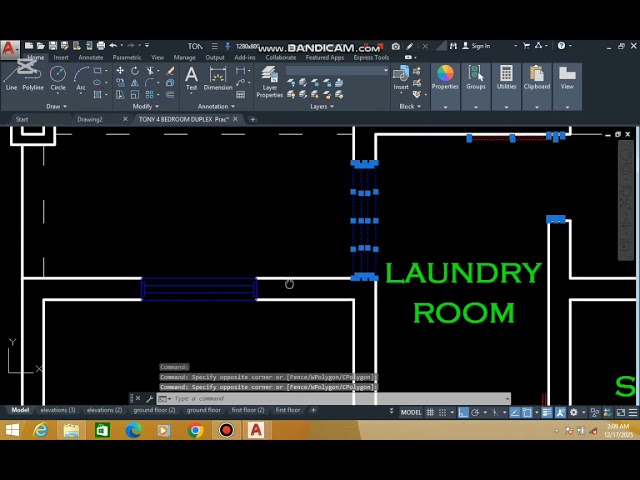Toggle the MODEL space button in status bar

pos(411,412)
